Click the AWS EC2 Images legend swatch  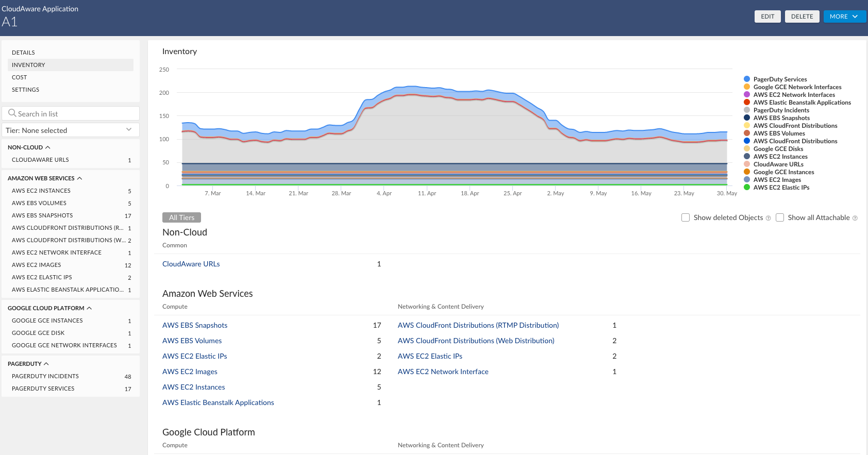click(747, 180)
